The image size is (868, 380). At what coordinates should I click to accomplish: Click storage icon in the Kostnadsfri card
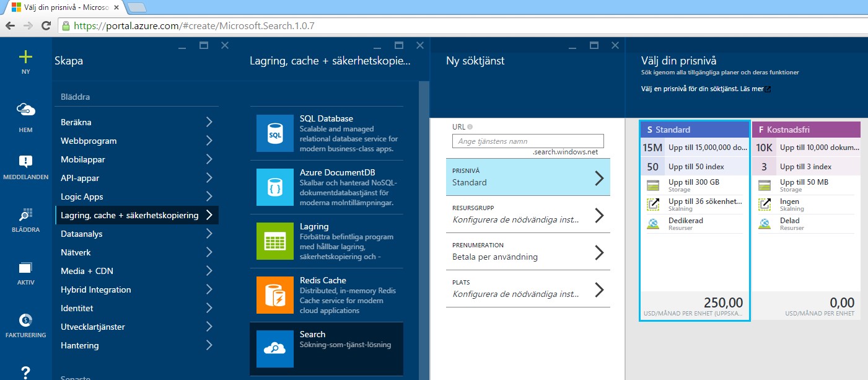click(765, 185)
